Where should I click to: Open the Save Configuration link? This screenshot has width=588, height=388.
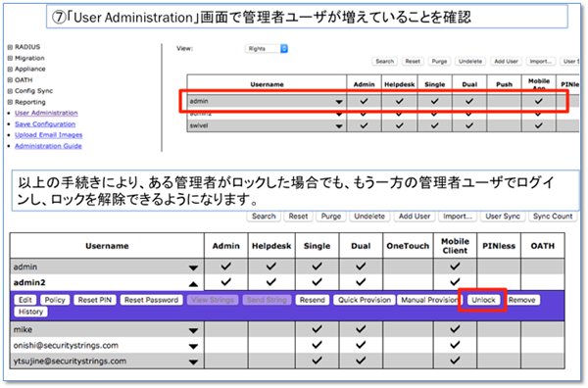pyautogui.click(x=45, y=124)
